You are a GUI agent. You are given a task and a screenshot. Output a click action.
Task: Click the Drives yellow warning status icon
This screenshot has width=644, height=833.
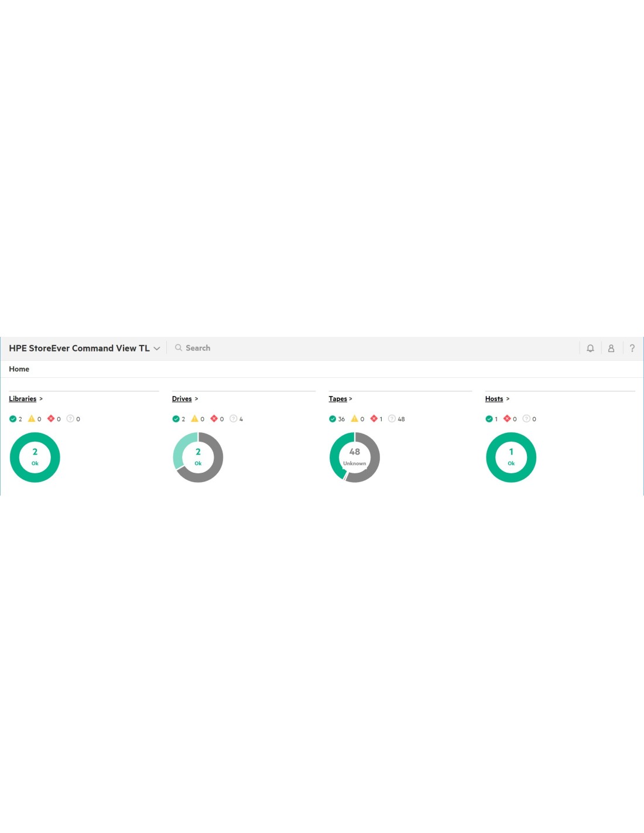coord(195,419)
